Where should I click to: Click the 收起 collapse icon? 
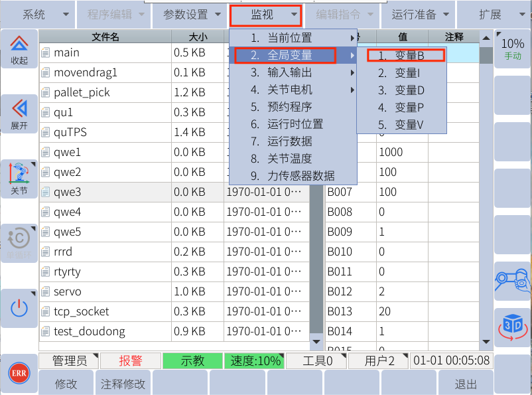click(x=19, y=49)
